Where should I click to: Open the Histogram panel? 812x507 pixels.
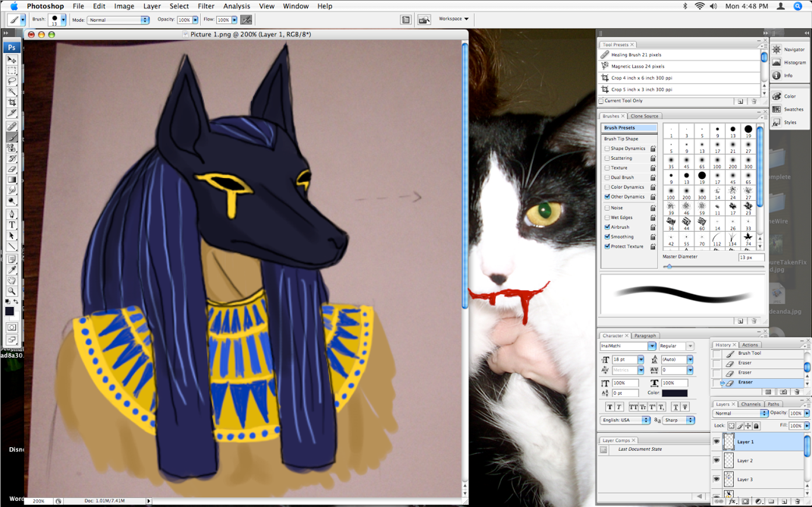tap(788, 62)
